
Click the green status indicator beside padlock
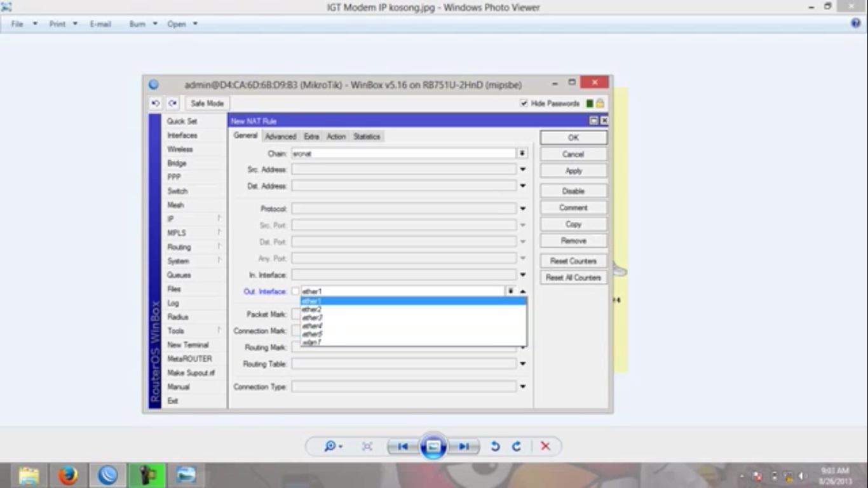click(590, 103)
